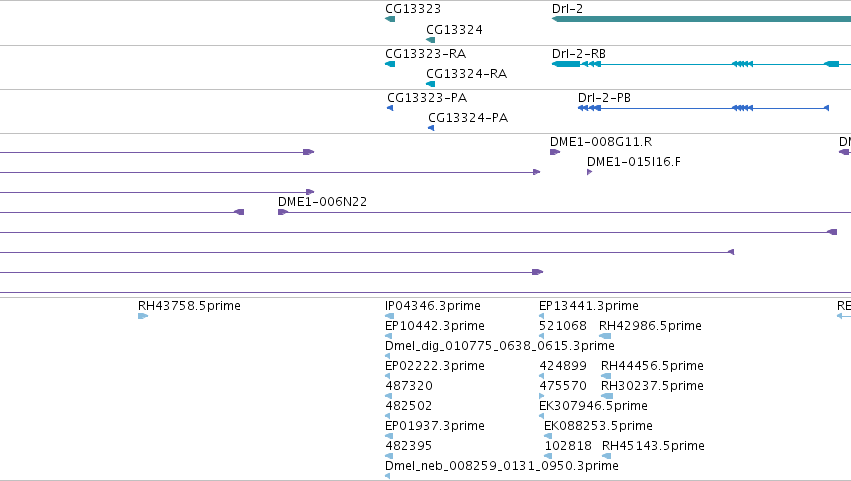Click the EP01937.3prime EST label
851x481 pixels.
click(x=434, y=426)
